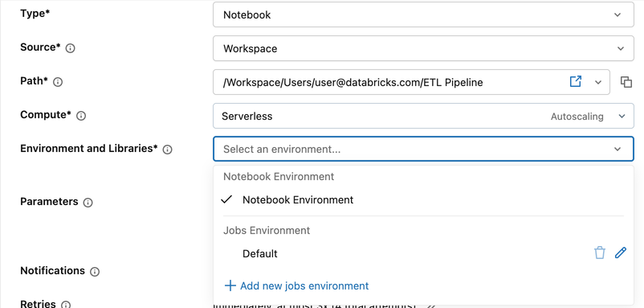Show info tooltip for Notifications

coord(95,271)
